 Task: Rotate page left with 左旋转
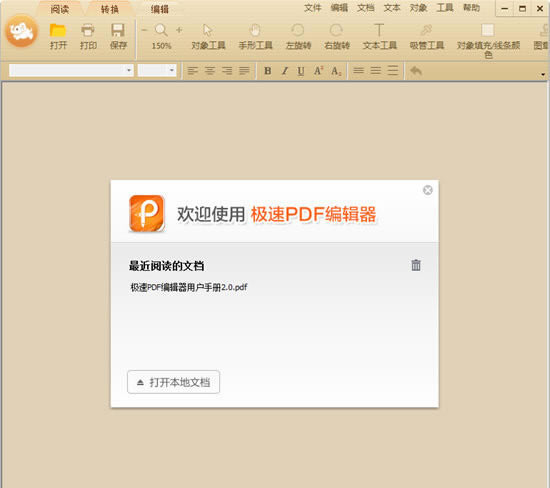[x=299, y=36]
